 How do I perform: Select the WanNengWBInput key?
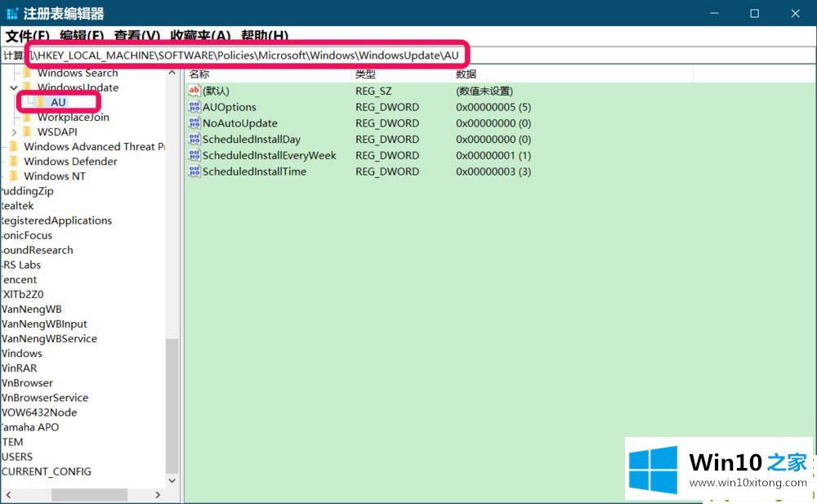pyautogui.click(x=44, y=323)
